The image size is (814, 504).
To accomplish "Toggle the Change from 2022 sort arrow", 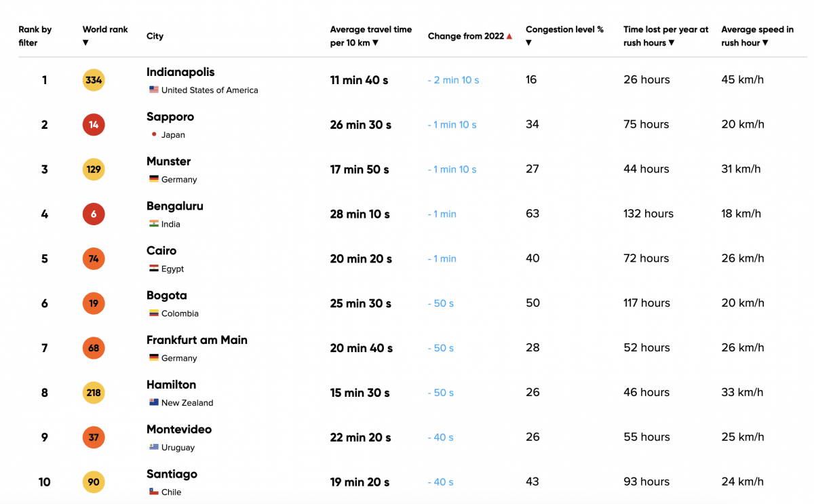I will [508, 36].
